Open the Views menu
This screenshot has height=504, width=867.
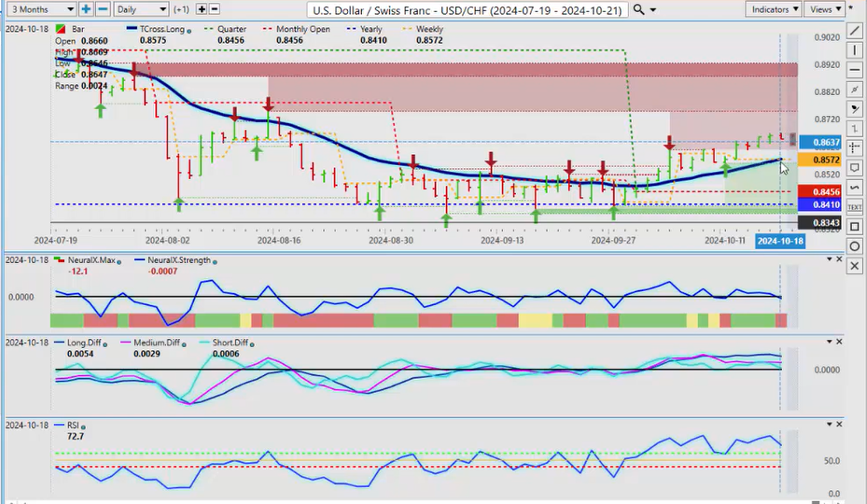(824, 9)
